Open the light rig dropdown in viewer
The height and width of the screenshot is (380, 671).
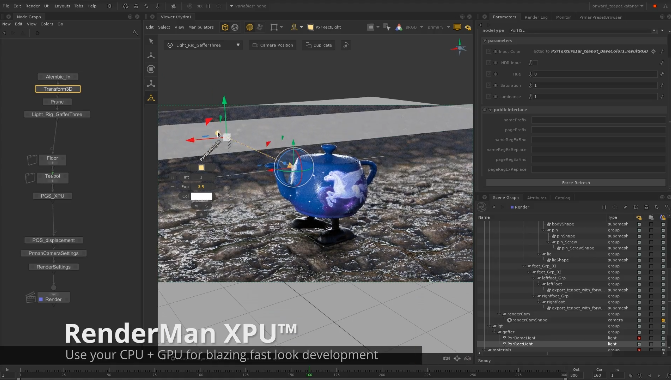pos(204,45)
